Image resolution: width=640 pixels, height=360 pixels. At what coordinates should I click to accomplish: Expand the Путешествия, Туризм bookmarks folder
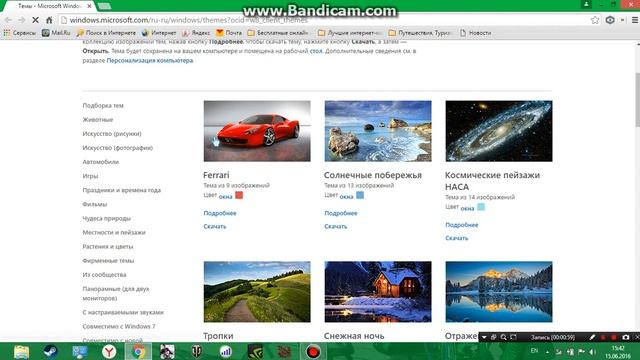coord(420,33)
